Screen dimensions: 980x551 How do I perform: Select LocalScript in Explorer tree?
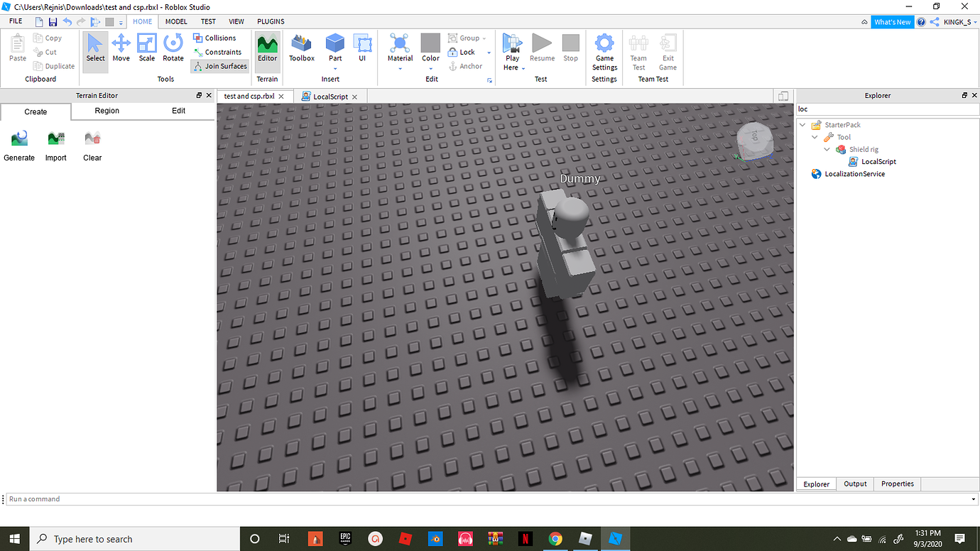click(878, 161)
